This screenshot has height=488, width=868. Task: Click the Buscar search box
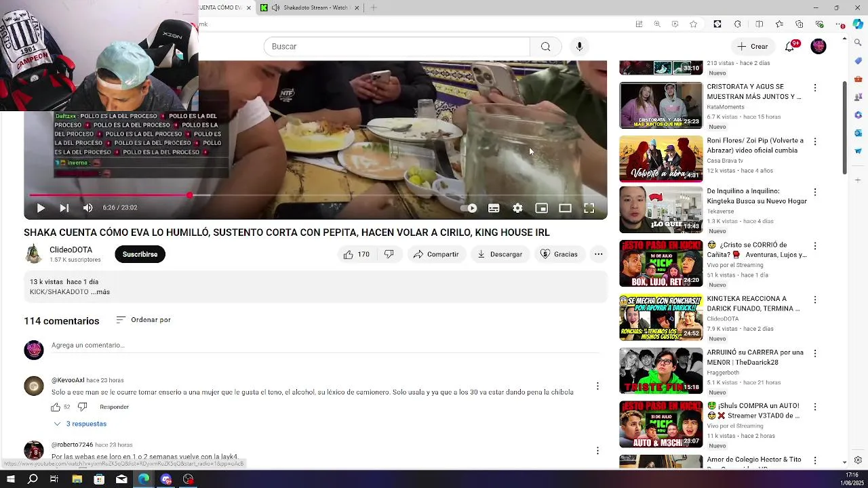(397, 46)
